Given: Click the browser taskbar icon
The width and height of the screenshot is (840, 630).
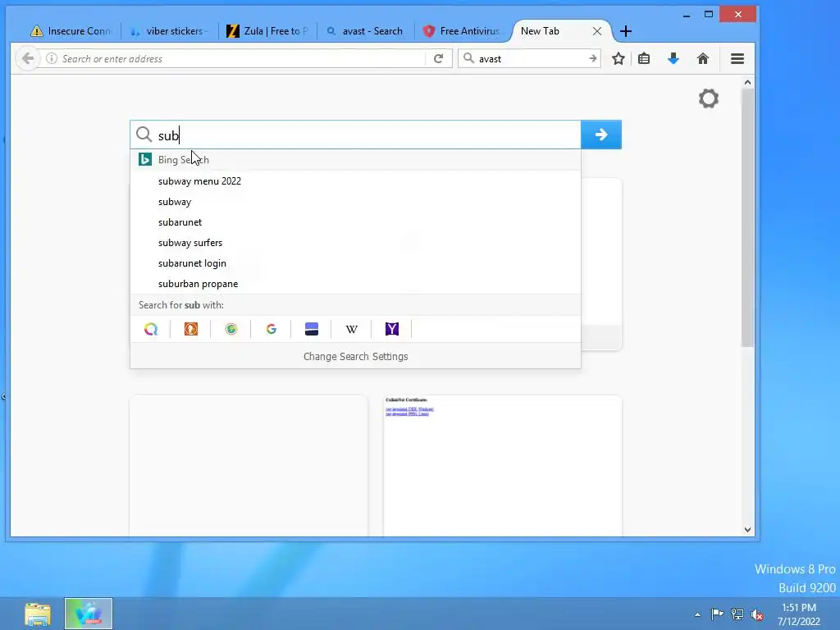Looking at the screenshot, I should click(x=89, y=614).
